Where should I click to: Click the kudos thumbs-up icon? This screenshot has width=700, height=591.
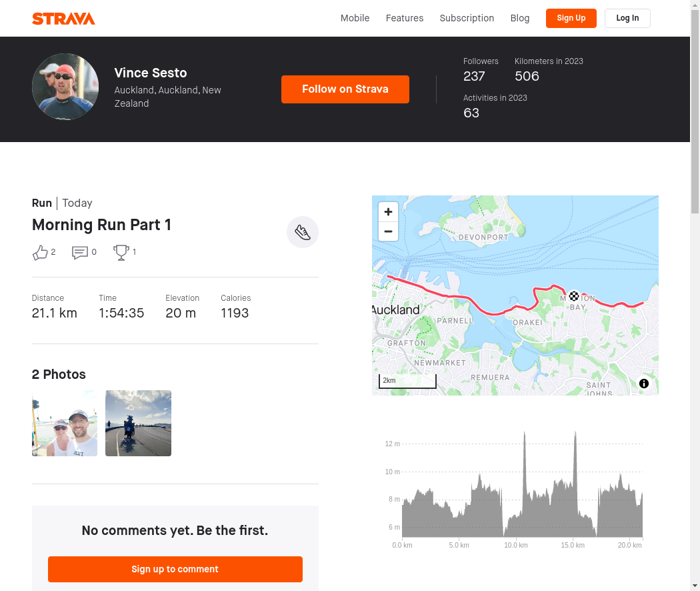[40, 252]
